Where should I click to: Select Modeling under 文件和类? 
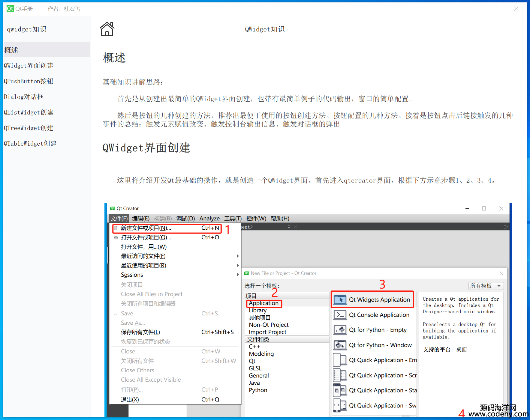pos(261,354)
